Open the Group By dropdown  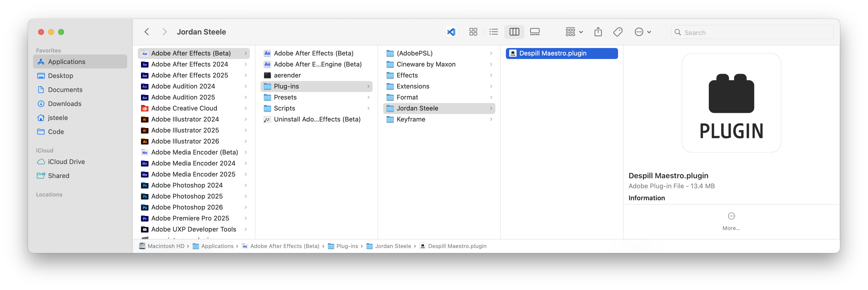coord(574,32)
